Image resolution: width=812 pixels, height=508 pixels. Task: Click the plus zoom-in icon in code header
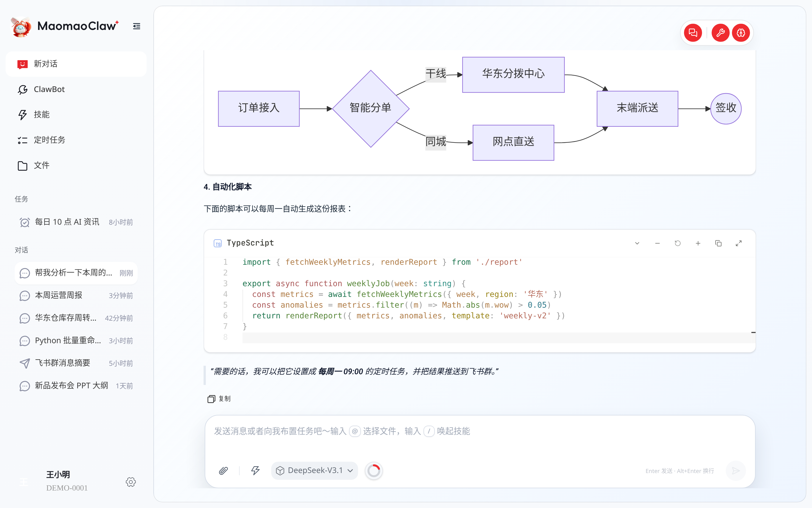[698, 243]
